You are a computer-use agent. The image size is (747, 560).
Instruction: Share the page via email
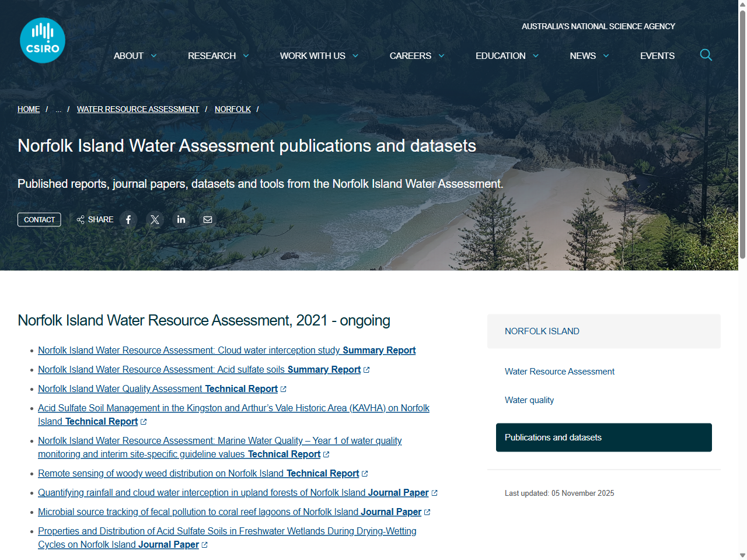point(207,219)
